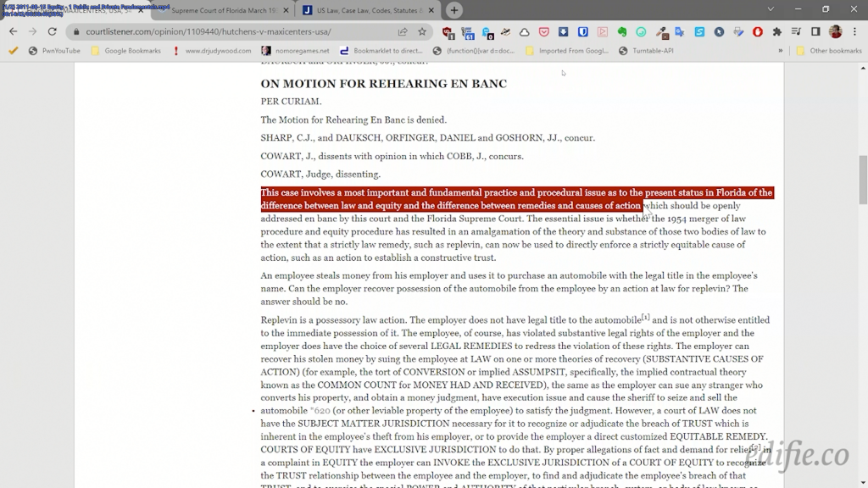Open the Other bookmarks folder
Image resolution: width=868 pixels, height=488 pixels.
point(829,50)
